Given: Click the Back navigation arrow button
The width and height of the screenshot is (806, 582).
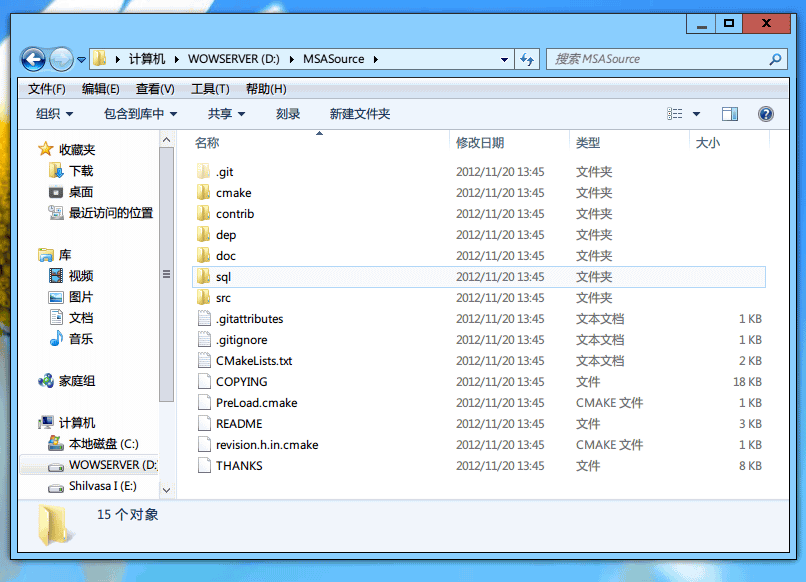Looking at the screenshot, I should [33, 59].
